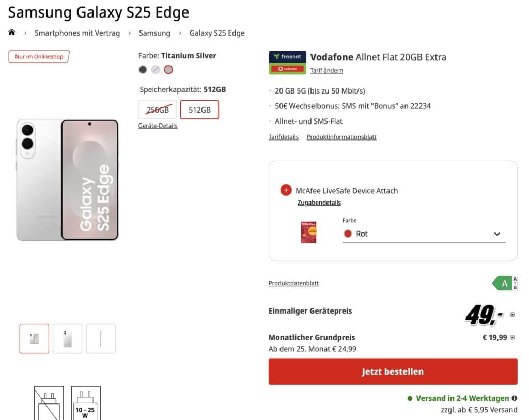This screenshot has width=529, height=420.
Task: Click the info icon beside the 49 device price
Action: click(512, 314)
